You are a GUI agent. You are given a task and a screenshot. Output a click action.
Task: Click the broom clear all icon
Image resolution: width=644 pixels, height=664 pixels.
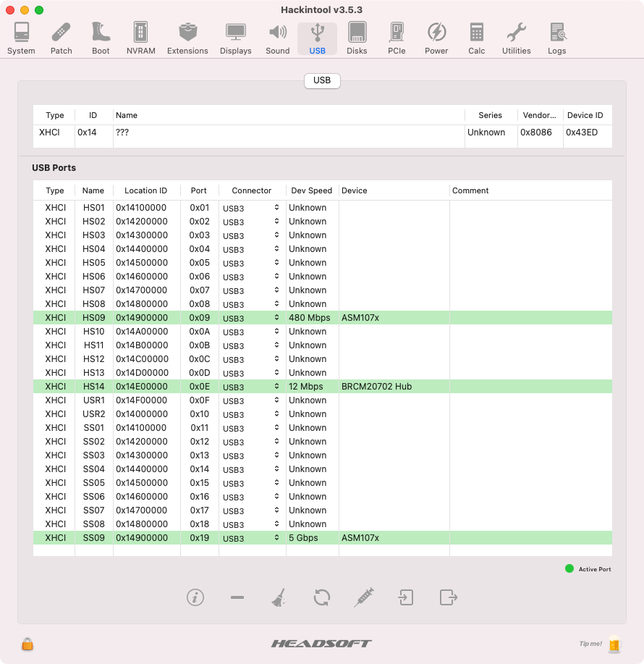pos(279,597)
